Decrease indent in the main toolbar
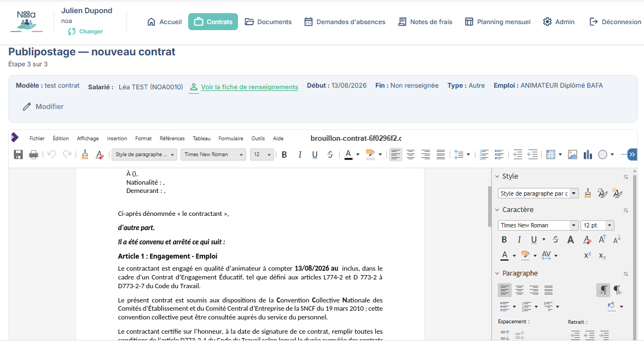This screenshot has width=644, height=343. pos(533,155)
